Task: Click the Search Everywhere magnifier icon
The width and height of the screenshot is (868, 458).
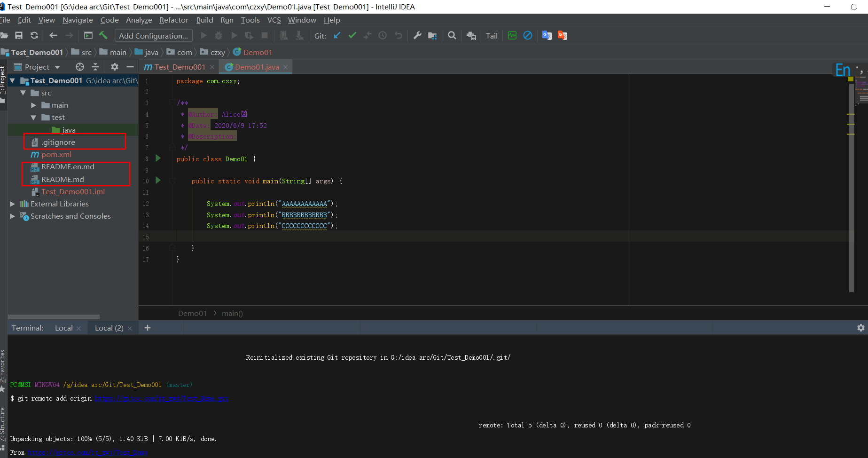Action: [x=452, y=35]
